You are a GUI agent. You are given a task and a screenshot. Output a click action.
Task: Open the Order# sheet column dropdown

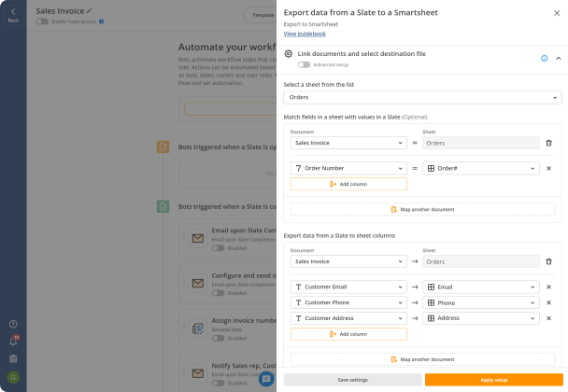click(x=481, y=168)
